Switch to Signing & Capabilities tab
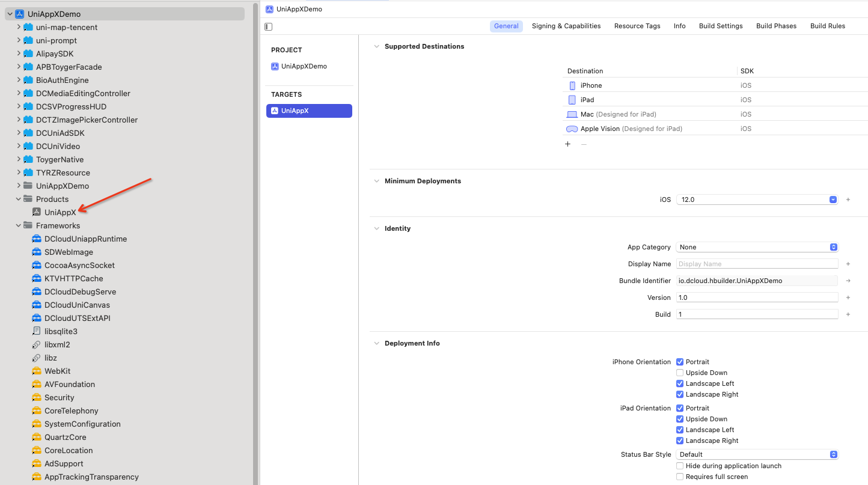Screen dimensions: 868x485 pyautogui.click(x=566, y=26)
